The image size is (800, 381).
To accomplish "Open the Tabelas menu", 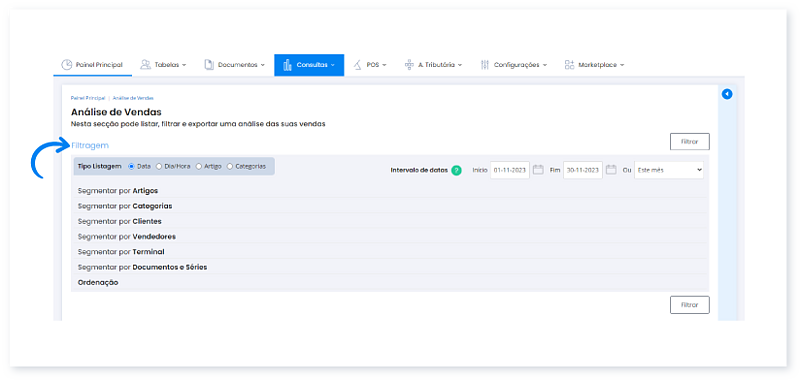I will click(163, 65).
